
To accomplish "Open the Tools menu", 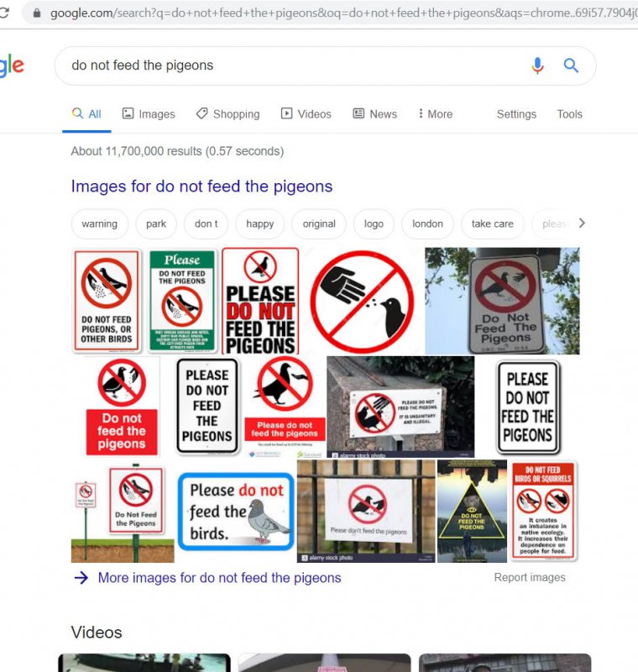I will (x=569, y=114).
